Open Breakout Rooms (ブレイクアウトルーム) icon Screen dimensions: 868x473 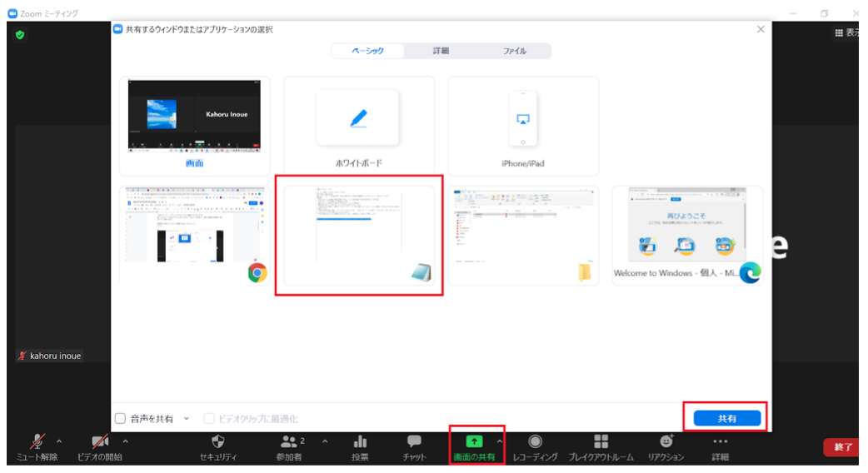(x=601, y=442)
